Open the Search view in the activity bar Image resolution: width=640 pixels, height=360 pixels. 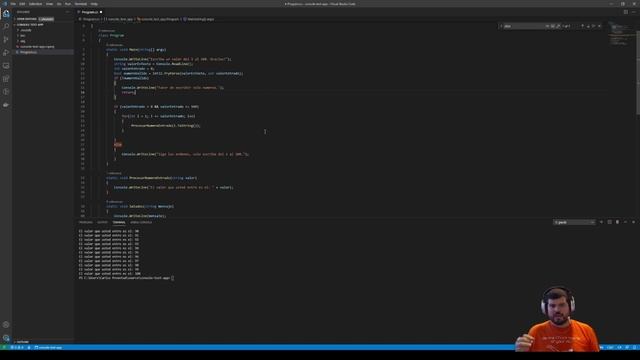tap(6, 26)
